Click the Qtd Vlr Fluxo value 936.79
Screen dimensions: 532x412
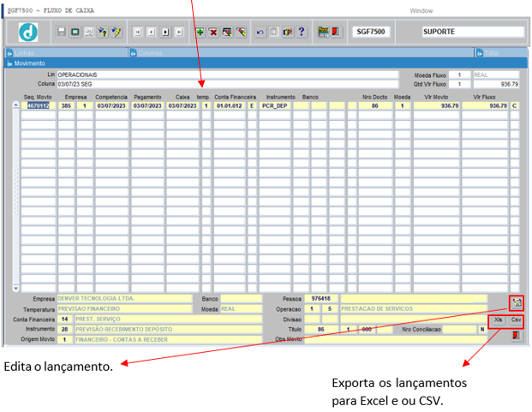point(496,84)
